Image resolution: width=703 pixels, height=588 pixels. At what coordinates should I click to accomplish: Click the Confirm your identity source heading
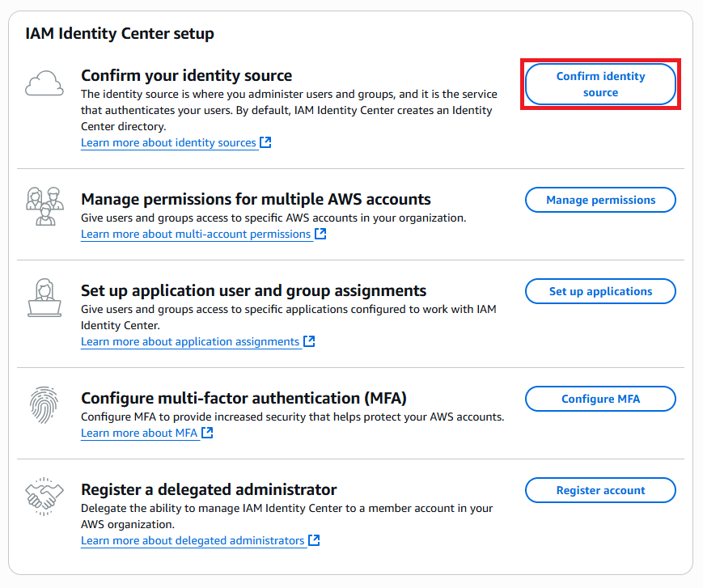coord(187,76)
